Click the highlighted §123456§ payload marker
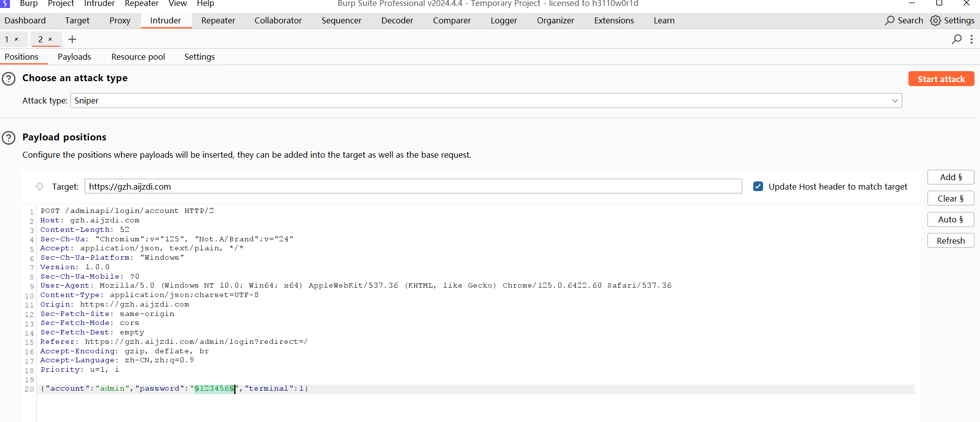The width and height of the screenshot is (980, 422). click(x=214, y=389)
